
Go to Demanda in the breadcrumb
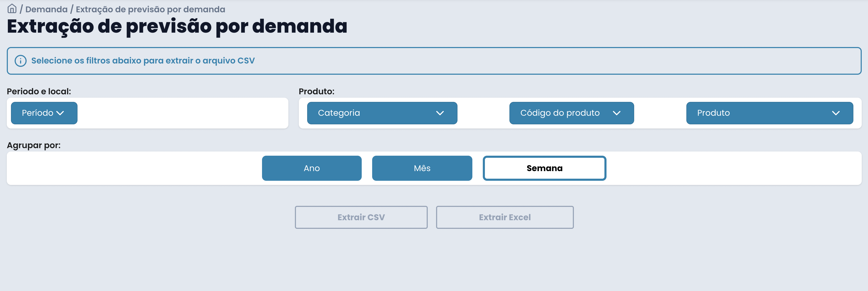coord(46,9)
